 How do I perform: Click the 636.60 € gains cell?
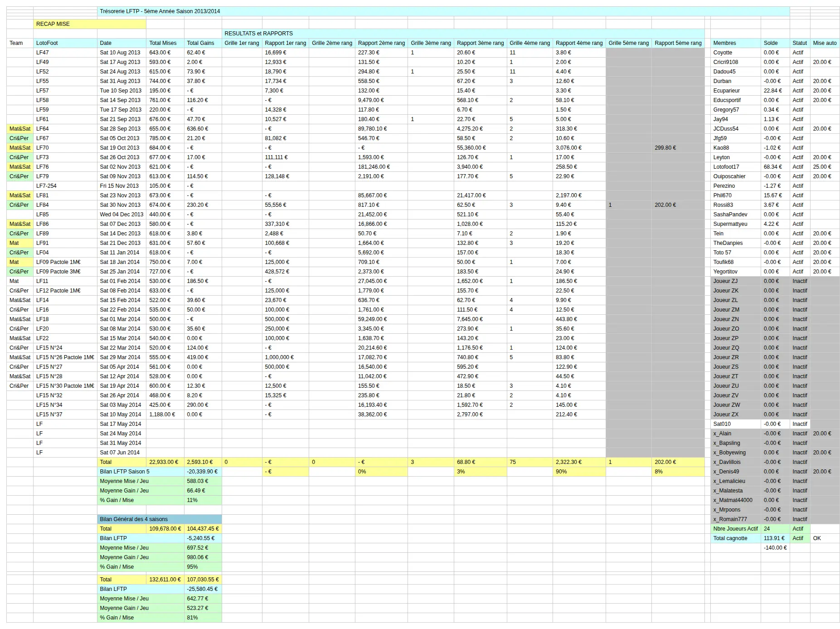point(203,129)
